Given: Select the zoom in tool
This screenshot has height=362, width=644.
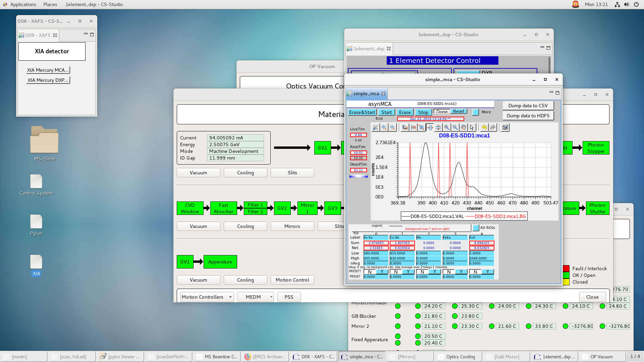Looking at the screenshot, I should coord(447,127).
